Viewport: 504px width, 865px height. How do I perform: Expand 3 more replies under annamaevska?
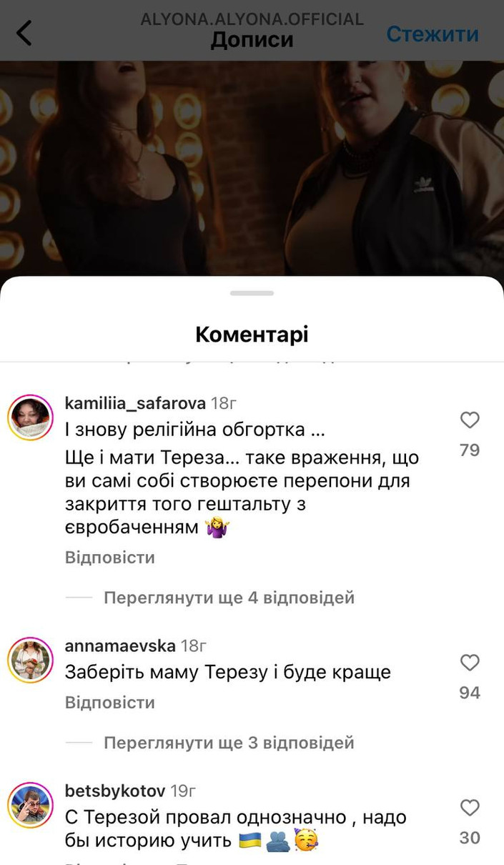[229, 743]
